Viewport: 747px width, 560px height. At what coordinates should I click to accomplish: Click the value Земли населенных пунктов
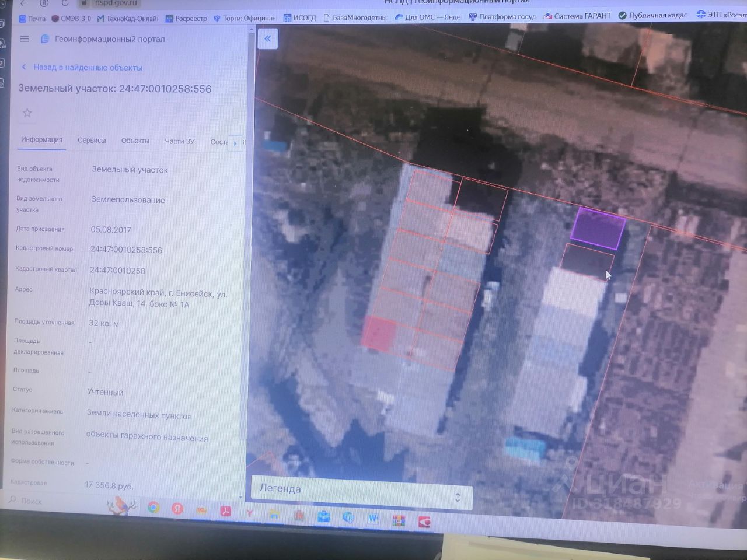[139, 415]
